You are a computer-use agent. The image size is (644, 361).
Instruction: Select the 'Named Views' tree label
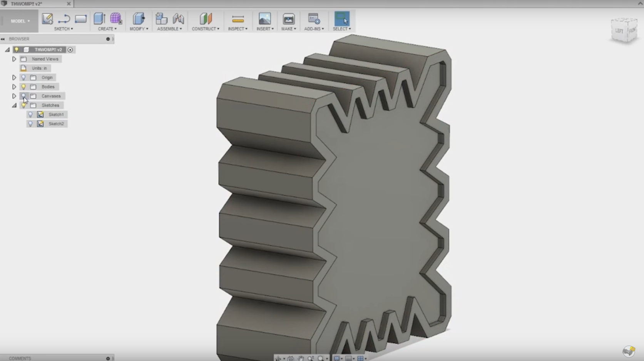[45, 59]
